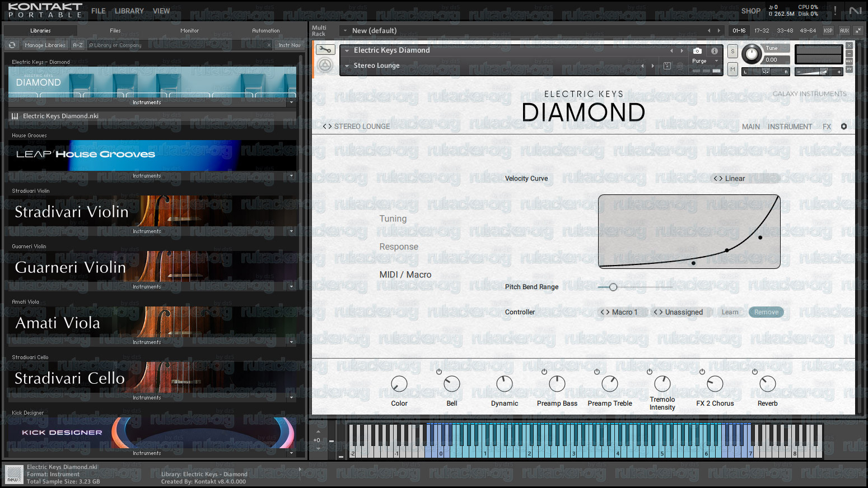Click the Instr Nav button
Viewport: 868px width, 488px height.
pos(290,45)
